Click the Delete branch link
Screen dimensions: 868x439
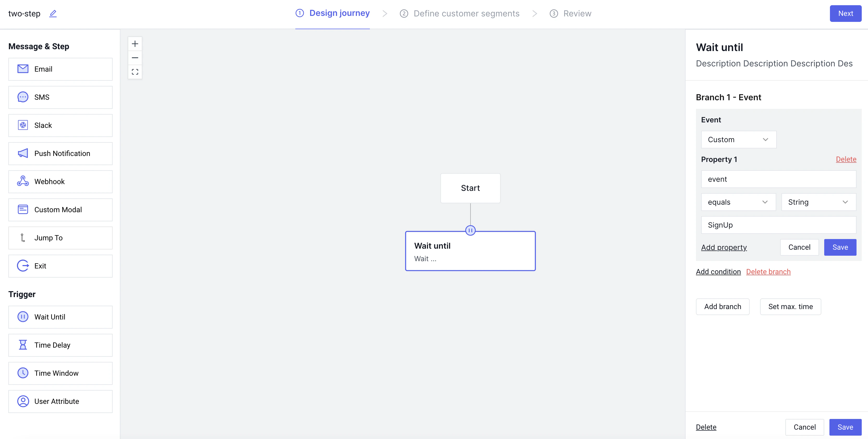coord(768,272)
